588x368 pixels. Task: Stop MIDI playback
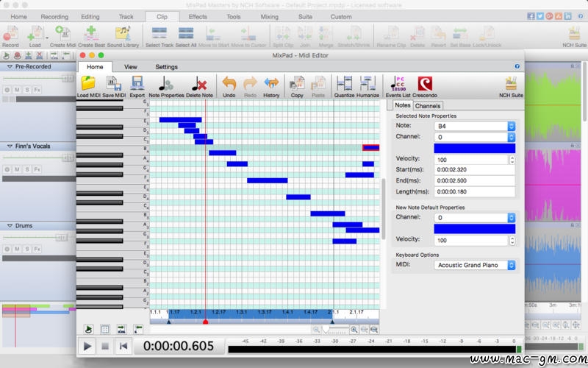[x=105, y=346]
